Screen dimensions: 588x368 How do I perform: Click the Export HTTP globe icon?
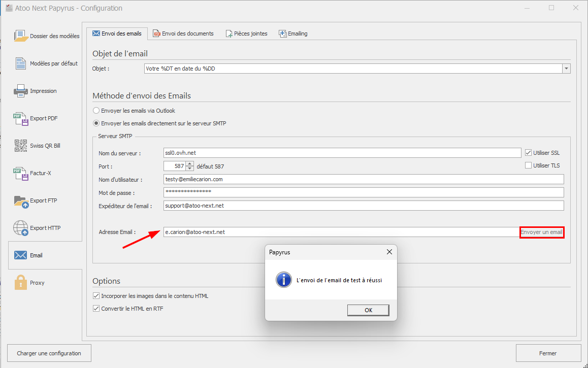pos(21,228)
